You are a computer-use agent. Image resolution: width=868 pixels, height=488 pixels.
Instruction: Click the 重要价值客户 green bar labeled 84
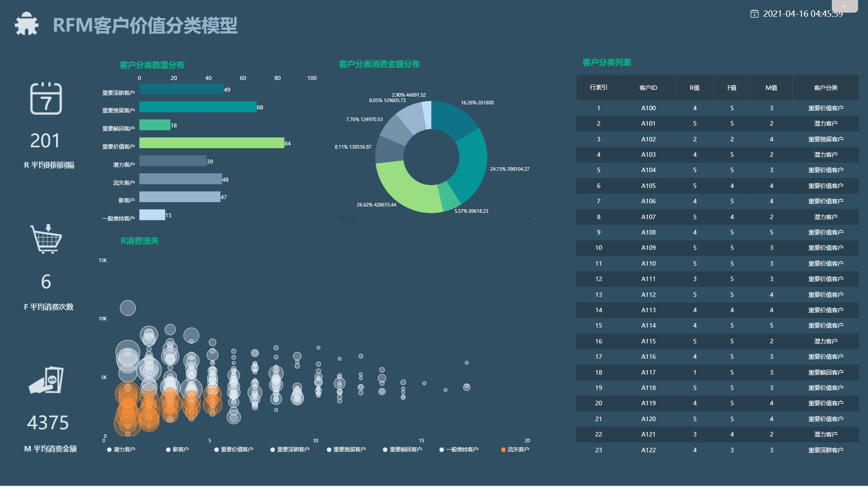click(x=212, y=143)
